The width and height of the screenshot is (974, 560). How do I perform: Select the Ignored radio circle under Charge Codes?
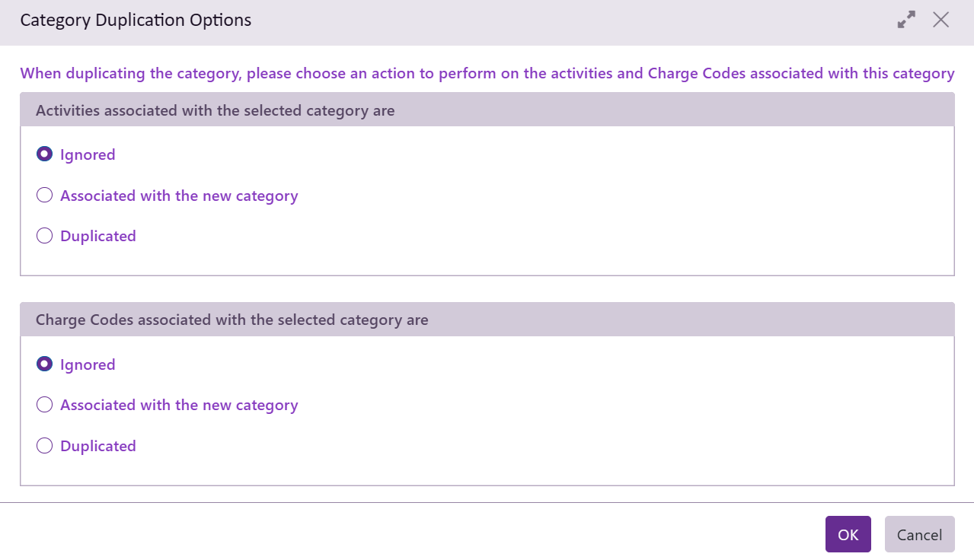tap(44, 364)
